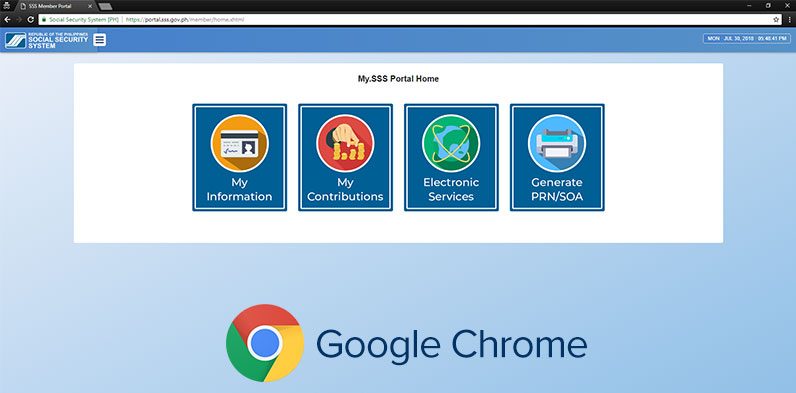Open the My Contributions tile
The image size is (796, 393).
coord(345,157)
